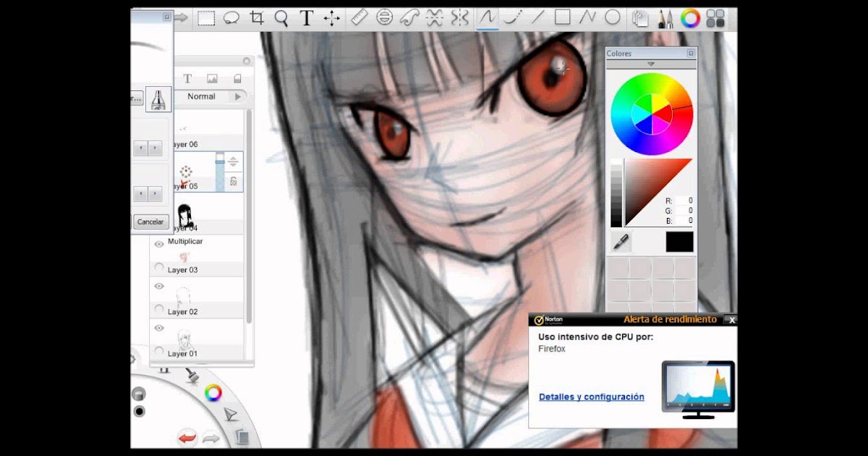Click the upper stepper left arrow in dialog

[x=141, y=148]
